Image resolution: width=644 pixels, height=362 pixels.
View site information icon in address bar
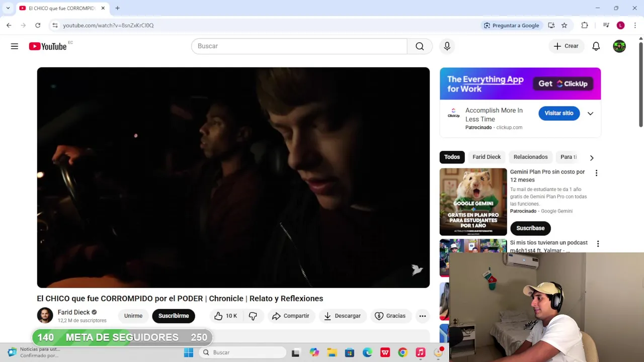(x=55, y=25)
